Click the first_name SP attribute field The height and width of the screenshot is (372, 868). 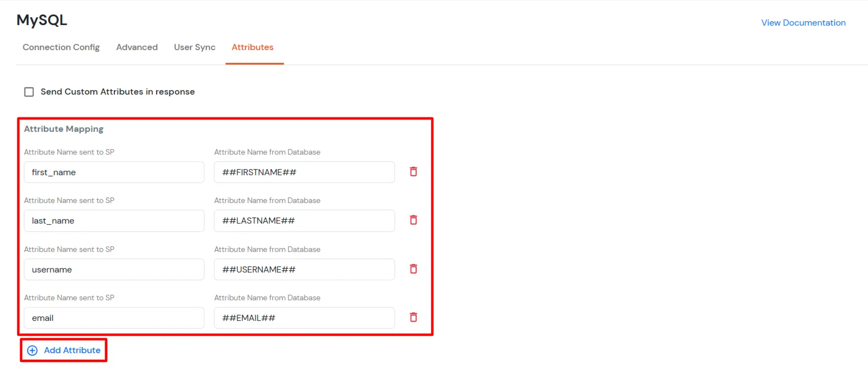pyautogui.click(x=114, y=172)
